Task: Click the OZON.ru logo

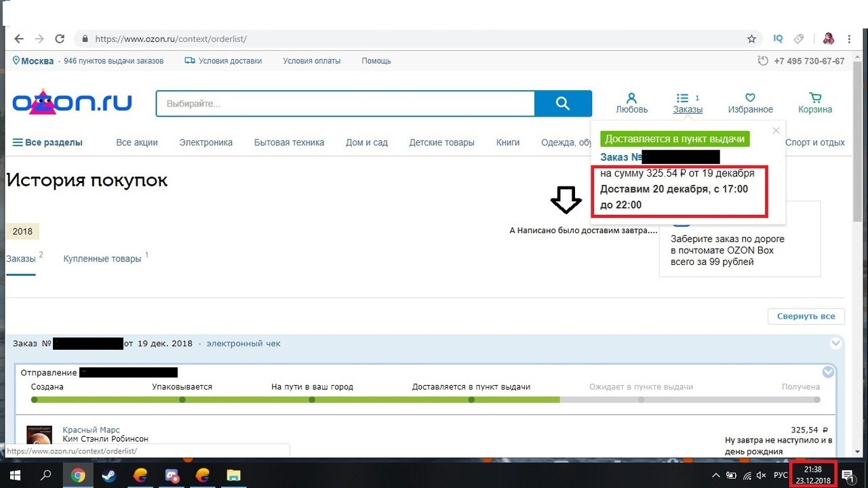Action: pos(72,102)
